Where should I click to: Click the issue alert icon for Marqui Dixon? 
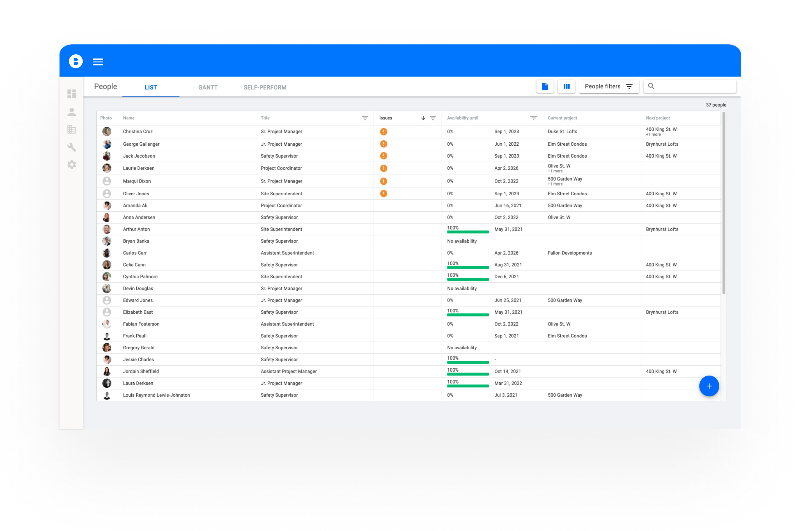tap(384, 181)
